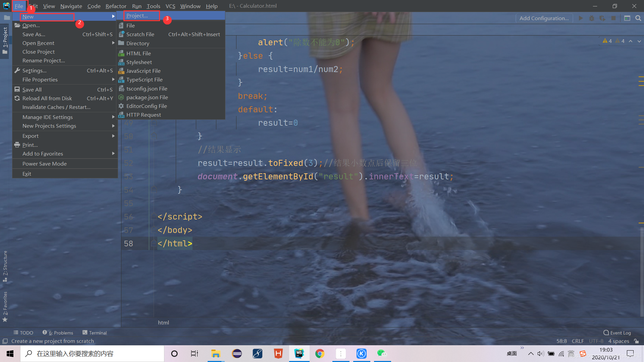This screenshot has height=362, width=644.
Task: Open the Terminal tool window
Action: coord(95,333)
